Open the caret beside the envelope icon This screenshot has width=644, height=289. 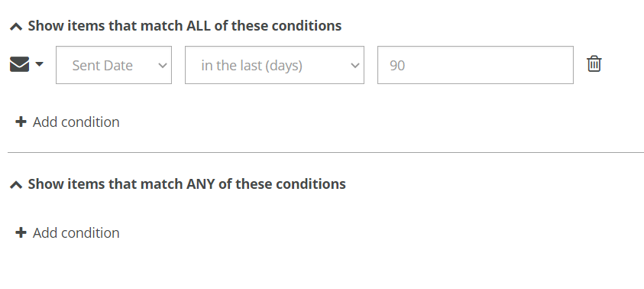click(40, 64)
